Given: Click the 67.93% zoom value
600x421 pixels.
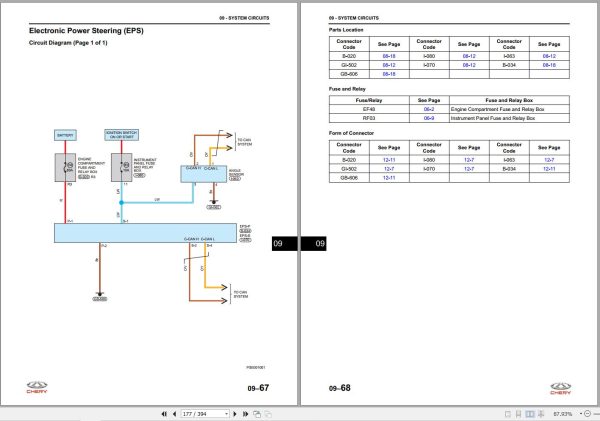Looking at the screenshot, I should [562, 414].
